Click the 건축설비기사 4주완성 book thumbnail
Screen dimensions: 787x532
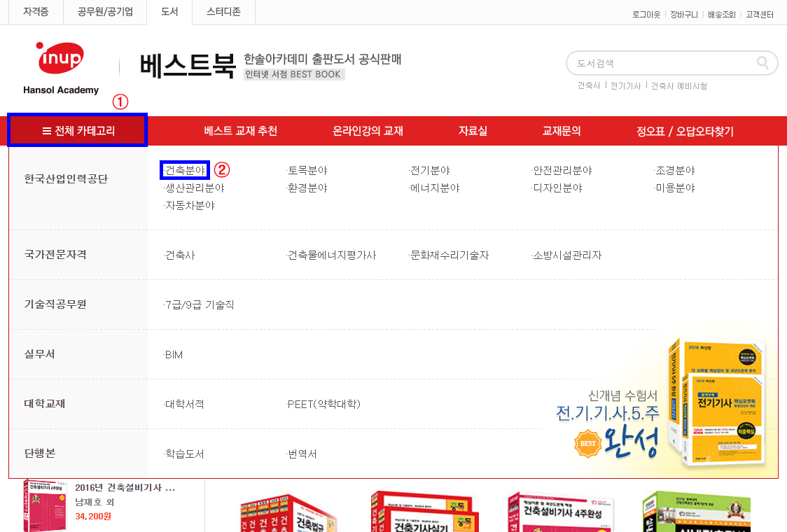[x=561, y=512]
